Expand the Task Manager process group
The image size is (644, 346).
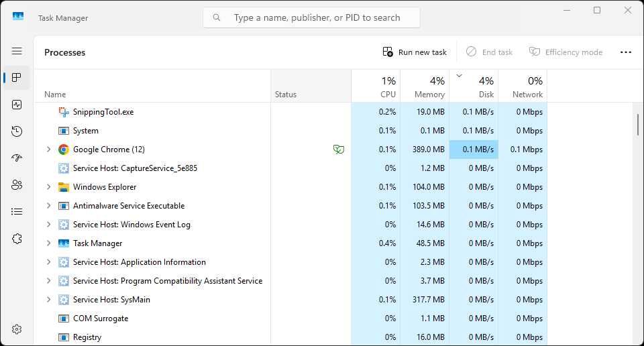pos(48,243)
